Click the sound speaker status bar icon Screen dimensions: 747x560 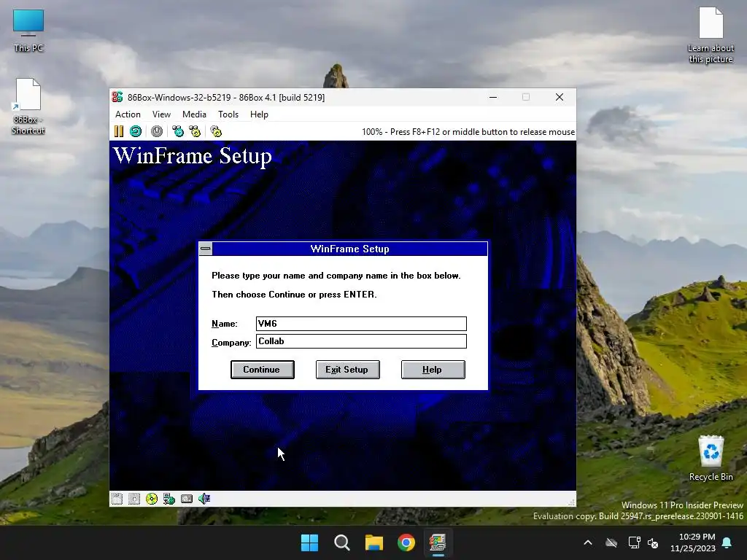[204, 499]
